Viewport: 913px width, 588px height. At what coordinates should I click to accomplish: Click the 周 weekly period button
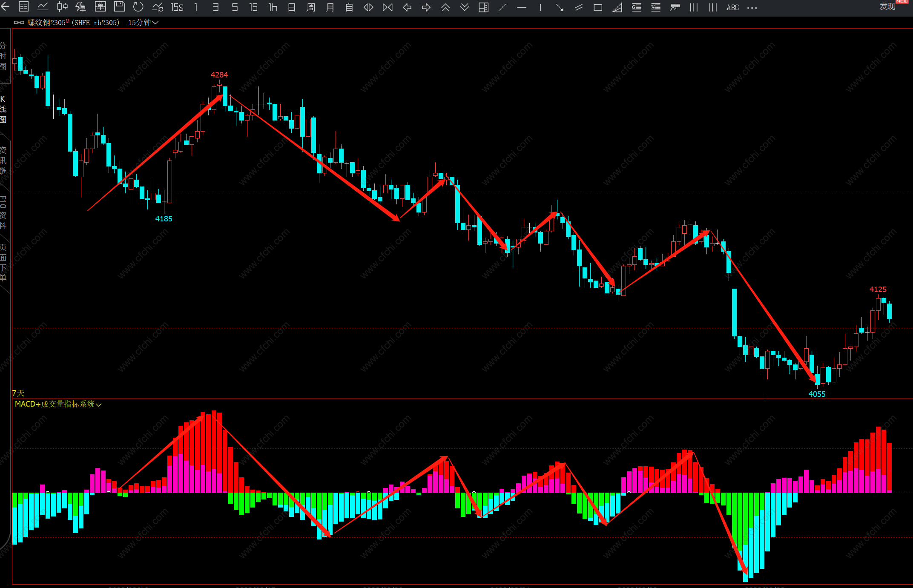click(311, 7)
